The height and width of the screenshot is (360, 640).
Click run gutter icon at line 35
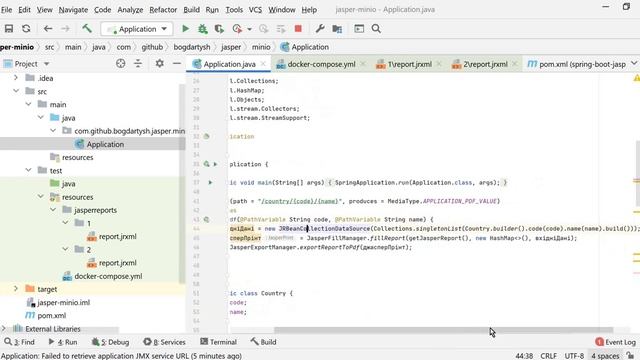[215, 164]
